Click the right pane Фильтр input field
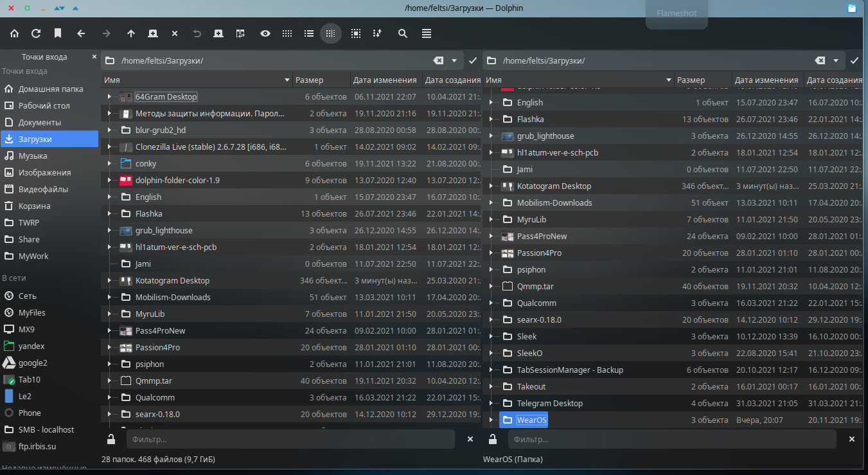Screen dimensions: 868x475 tap(672, 439)
